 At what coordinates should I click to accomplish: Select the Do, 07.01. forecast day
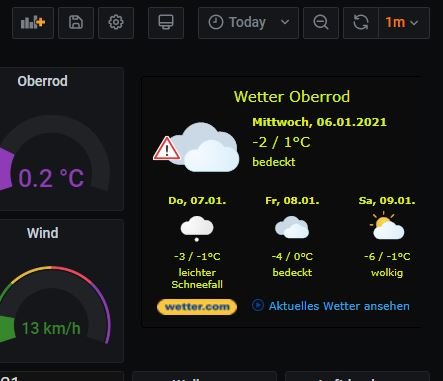click(197, 200)
